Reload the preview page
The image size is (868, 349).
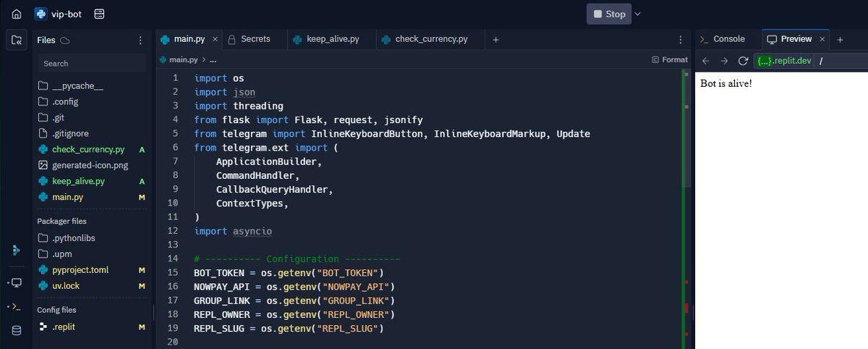[743, 61]
